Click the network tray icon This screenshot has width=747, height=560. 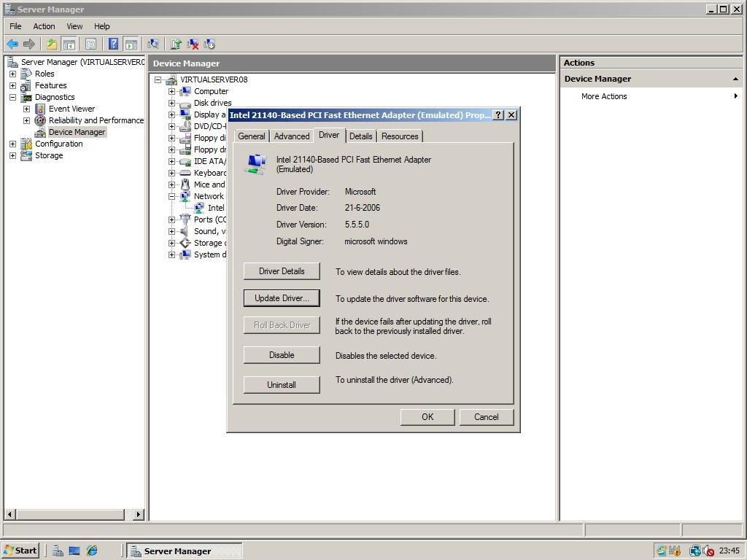click(695, 551)
